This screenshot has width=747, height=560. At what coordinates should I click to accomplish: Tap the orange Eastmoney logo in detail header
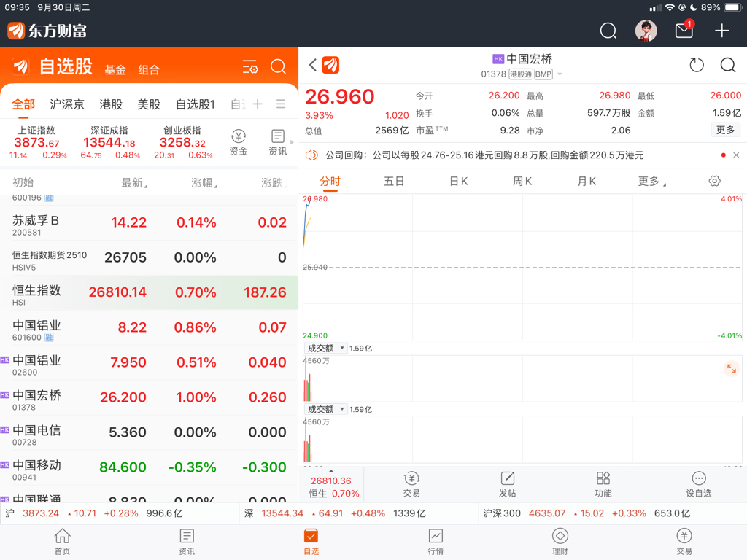(x=330, y=65)
